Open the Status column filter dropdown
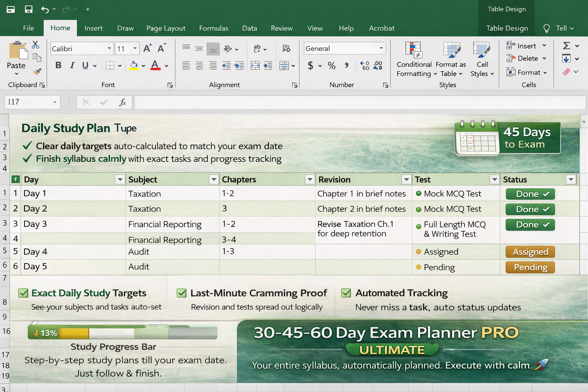This screenshot has height=392, width=588. 571,179
